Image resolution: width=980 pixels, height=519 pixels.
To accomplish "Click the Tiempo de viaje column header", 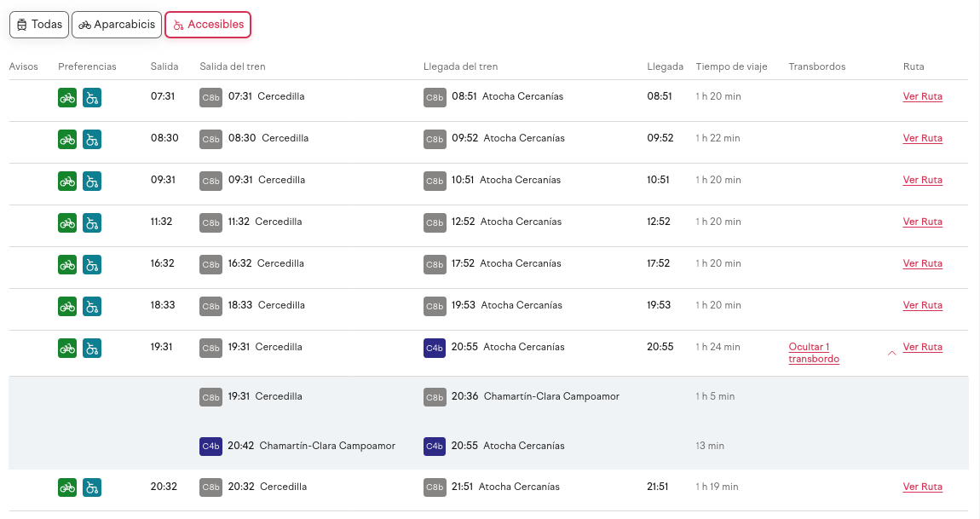I will coord(731,66).
